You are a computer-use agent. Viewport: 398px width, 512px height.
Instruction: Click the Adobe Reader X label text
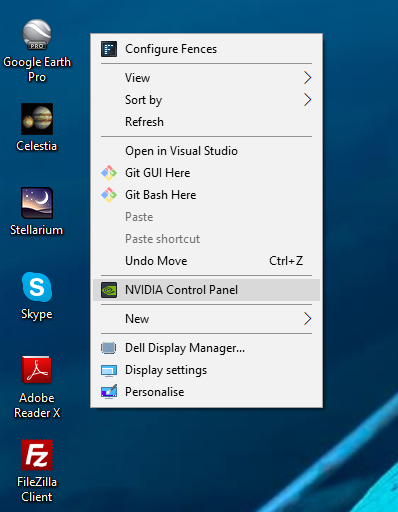(x=37, y=405)
